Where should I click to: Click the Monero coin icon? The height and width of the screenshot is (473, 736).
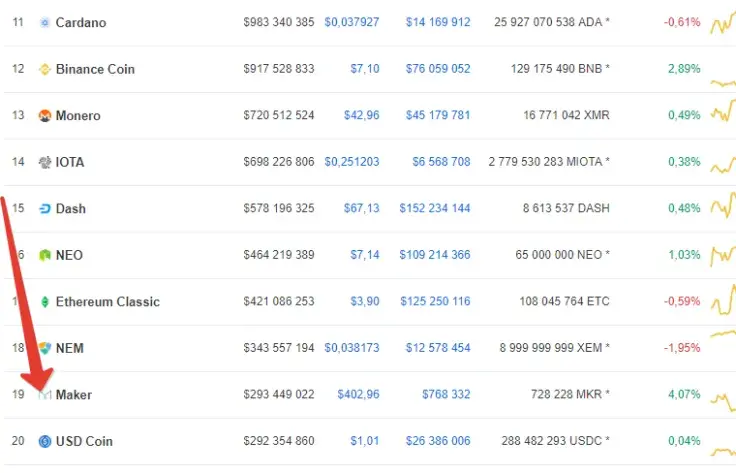[x=45, y=116]
